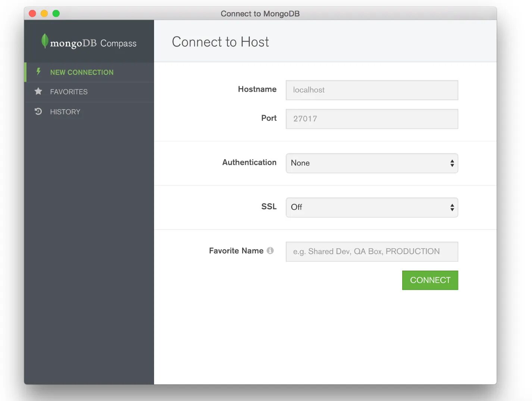Click the Connect to Host heading
The height and width of the screenshot is (401, 532).
tap(220, 42)
